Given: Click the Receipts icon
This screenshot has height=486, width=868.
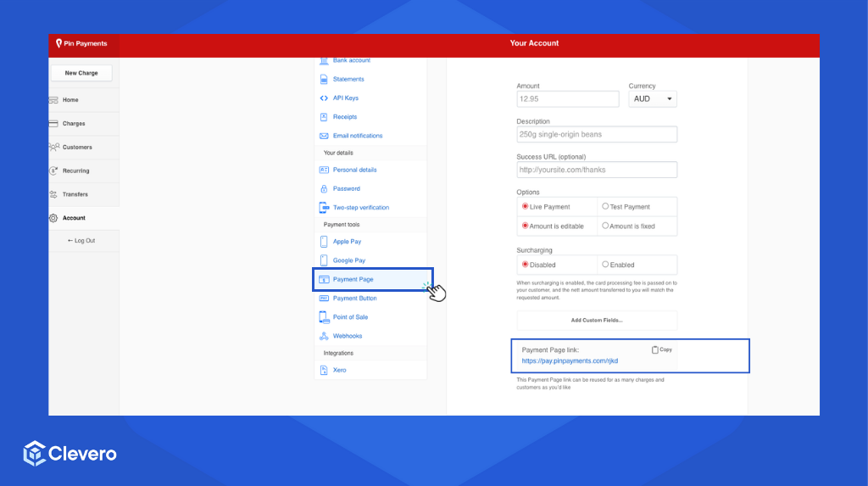Looking at the screenshot, I should 324,117.
